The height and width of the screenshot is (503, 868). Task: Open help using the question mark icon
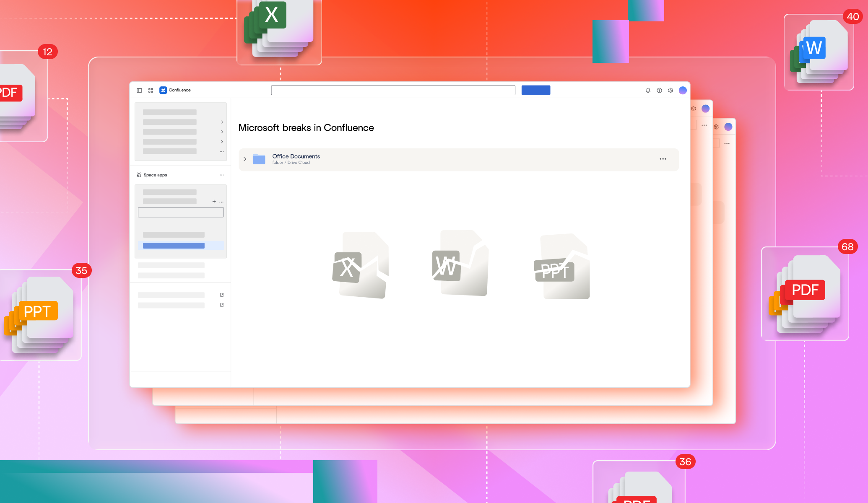click(x=659, y=90)
